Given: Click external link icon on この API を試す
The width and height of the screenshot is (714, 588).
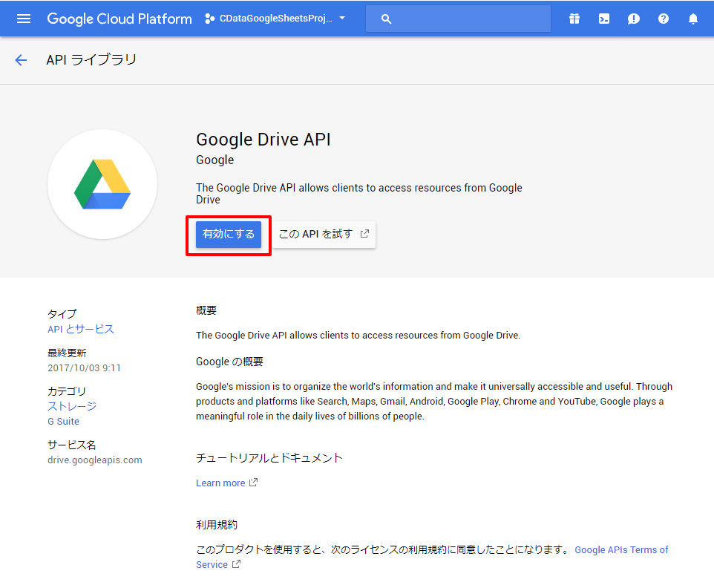Looking at the screenshot, I should 364,234.
